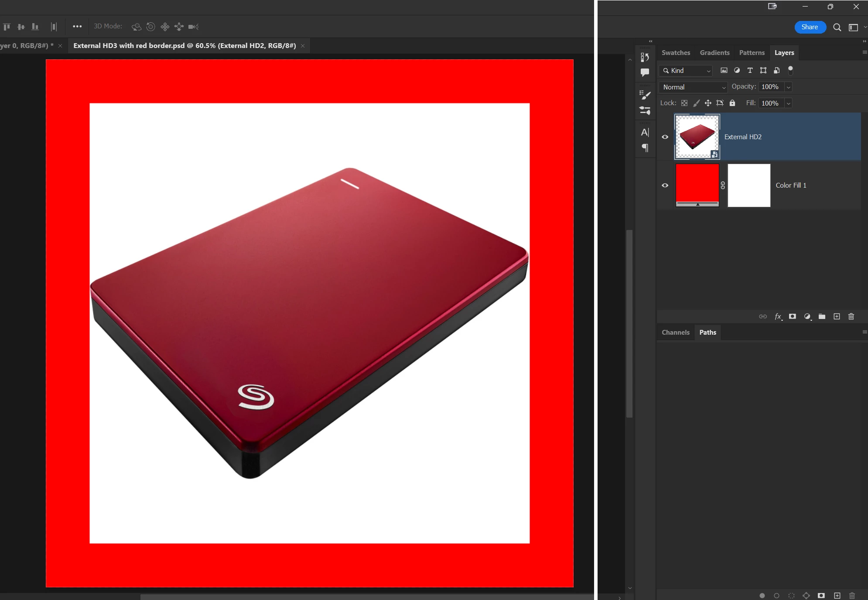Screen dimensions: 868x600
Task: Switch to the Swatches tab
Action: (x=676, y=53)
